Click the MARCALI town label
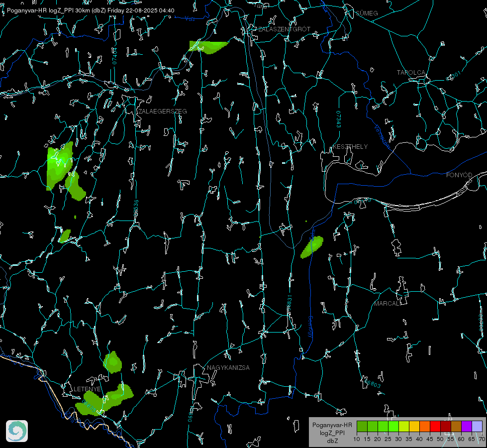 [387, 304]
